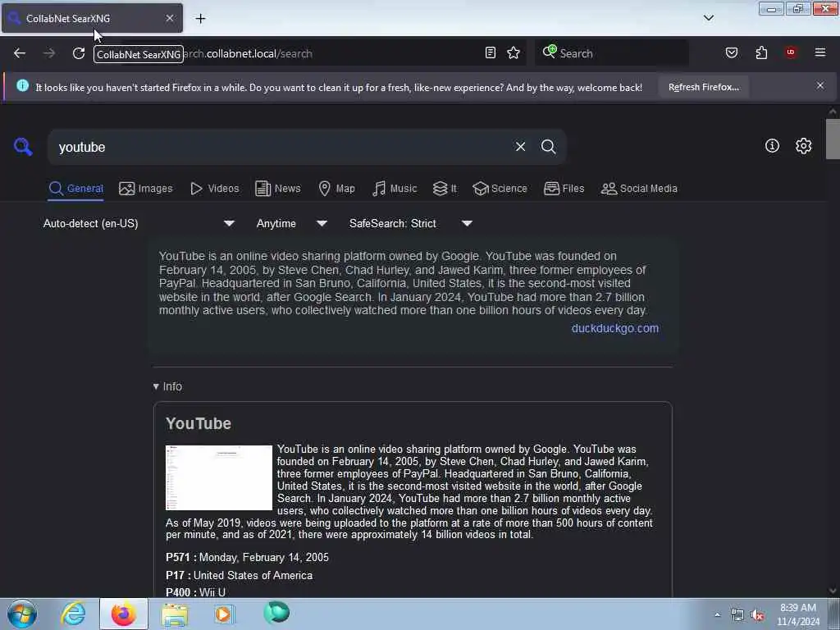Viewport: 840px width, 630px height.
Task: Open the Auto-detect (en-US) language dropdown
Action: (x=139, y=223)
